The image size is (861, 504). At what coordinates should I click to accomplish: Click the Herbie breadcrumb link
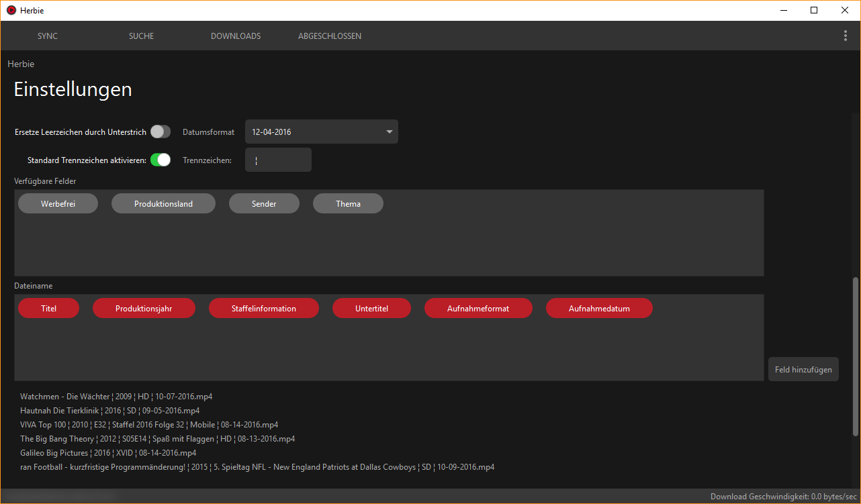pyautogui.click(x=21, y=64)
